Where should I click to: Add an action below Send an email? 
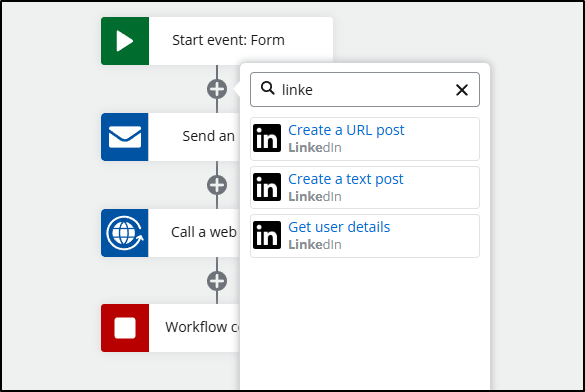coord(217,185)
